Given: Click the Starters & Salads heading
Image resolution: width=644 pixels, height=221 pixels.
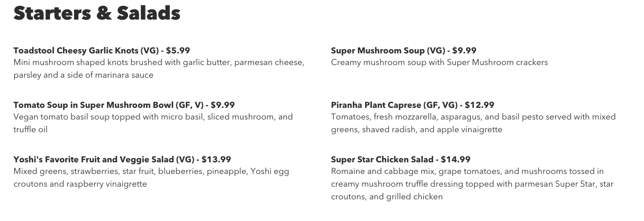Looking at the screenshot, I should [x=97, y=13].
